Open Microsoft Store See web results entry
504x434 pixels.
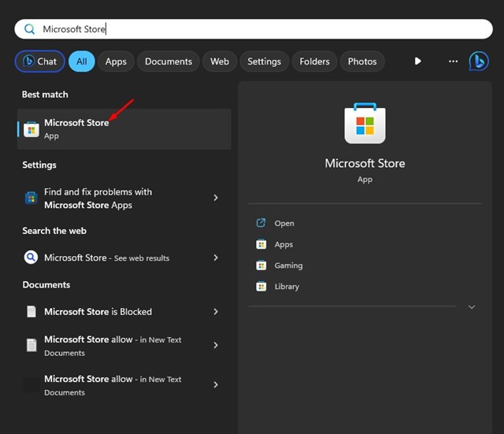124,258
